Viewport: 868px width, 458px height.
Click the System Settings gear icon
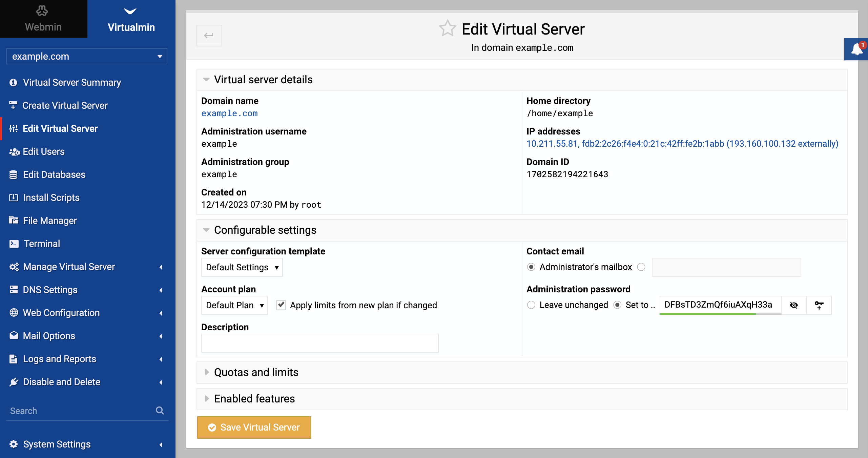(14, 444)
